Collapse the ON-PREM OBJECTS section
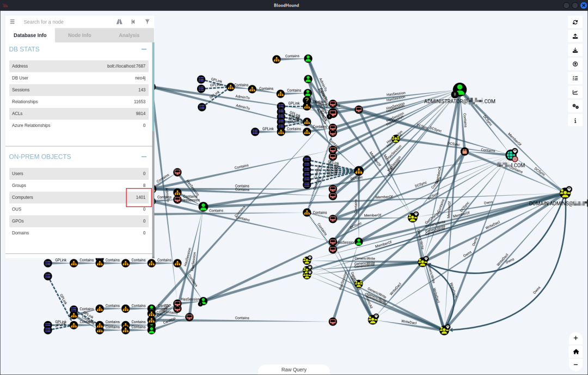 [144, 157]
